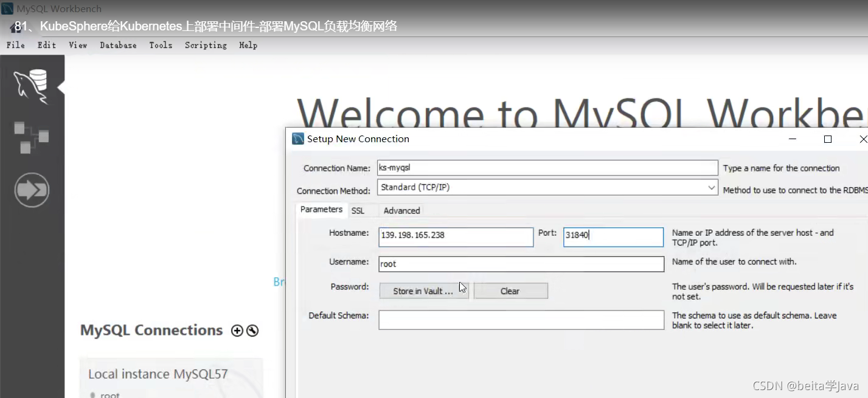Open the Tools menu
This screenshot has width=868, height=398.
tap(161, 45)
